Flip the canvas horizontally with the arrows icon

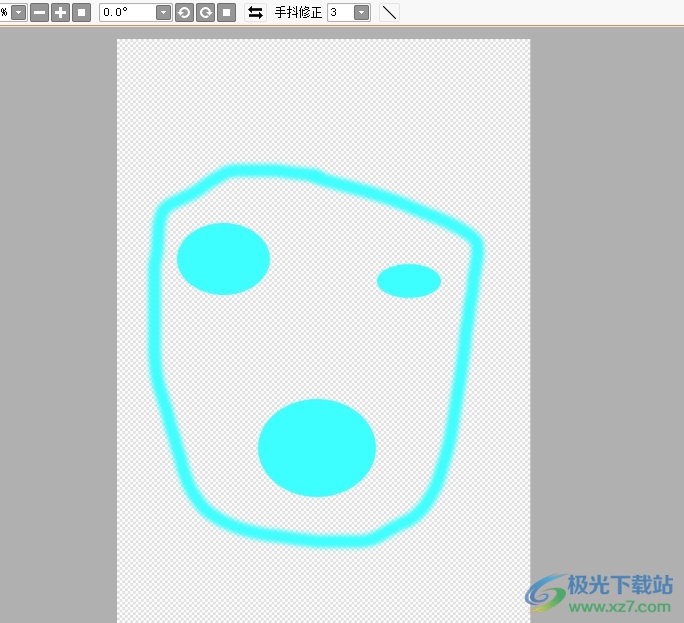pyautogui.click(x=255, y=13)
